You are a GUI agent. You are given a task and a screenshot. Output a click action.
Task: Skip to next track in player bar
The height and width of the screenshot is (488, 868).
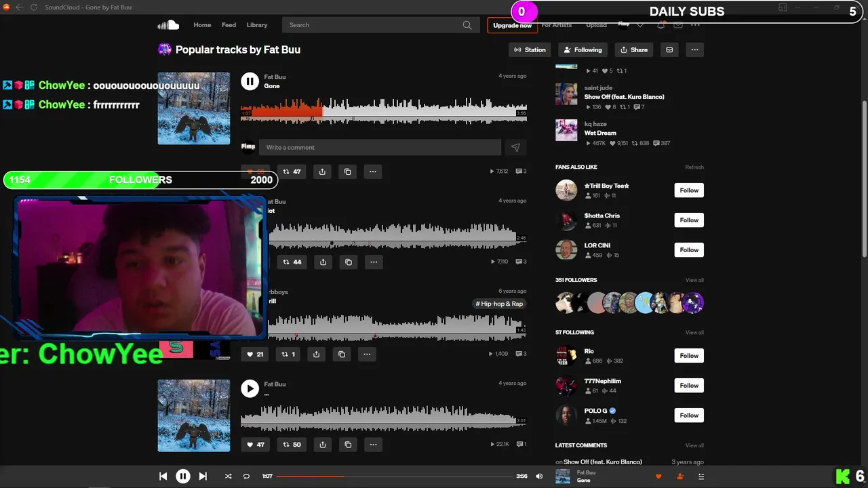(203, 476)
